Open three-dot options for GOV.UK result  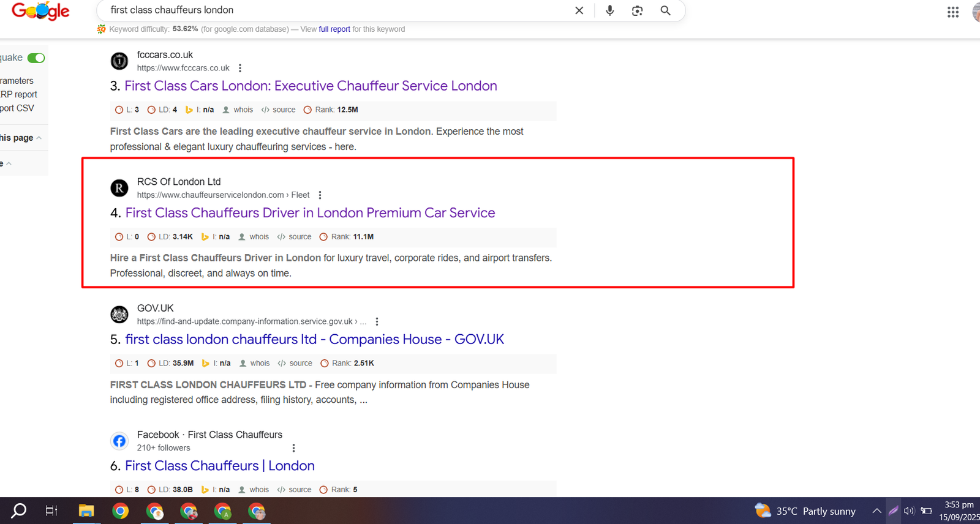[377, 321]
